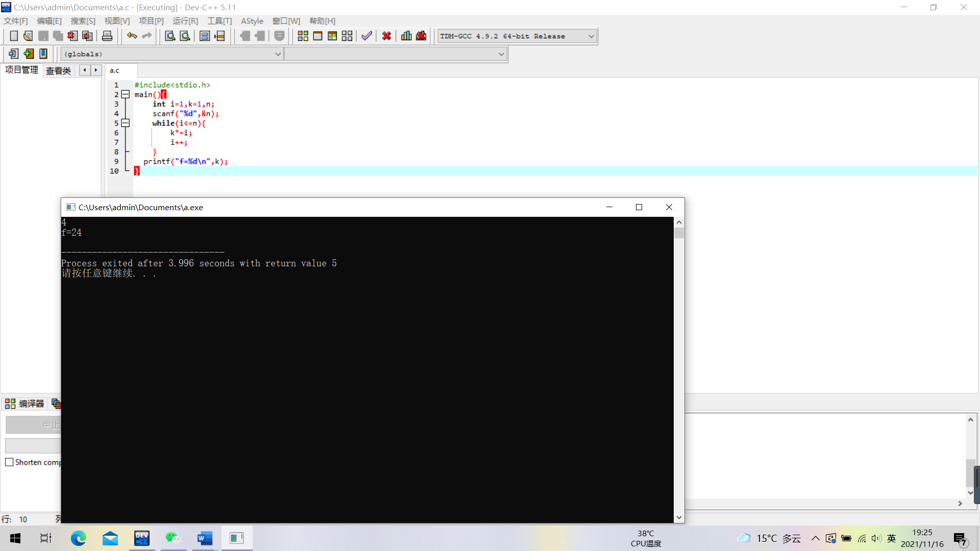This screenshot has height=551, width=980.
Task: Click the red X stop execution icon
Action: (x=386, y=36)
